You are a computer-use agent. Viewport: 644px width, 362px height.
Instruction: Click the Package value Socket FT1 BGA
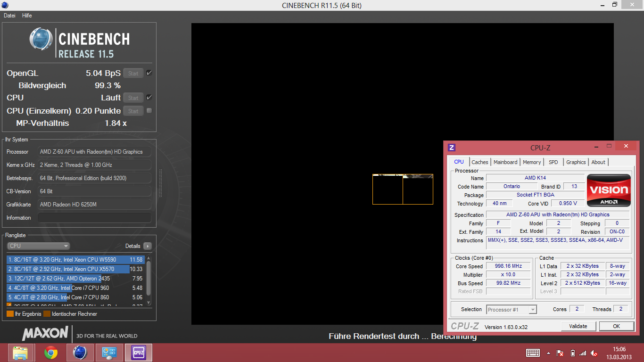coord(535,195)
